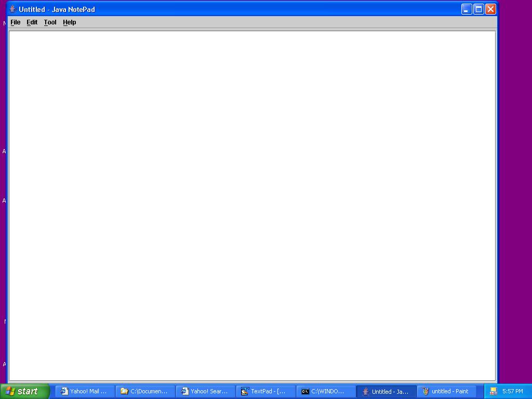Image resolution: width=532 pixels, height=399 pixels.
Task: Close the Java NotePad window
Action: tap(490, 9)
